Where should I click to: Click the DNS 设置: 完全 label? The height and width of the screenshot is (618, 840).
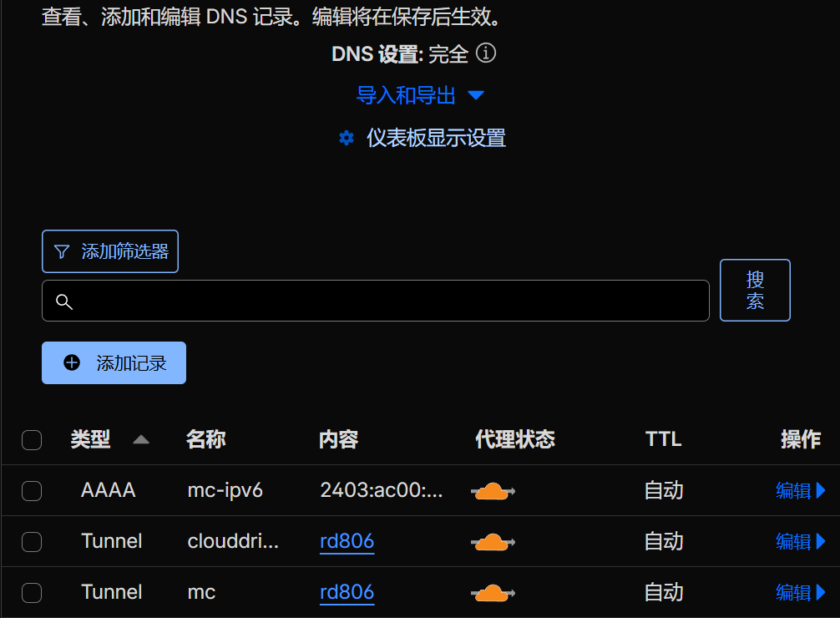(x=400, y=54)
